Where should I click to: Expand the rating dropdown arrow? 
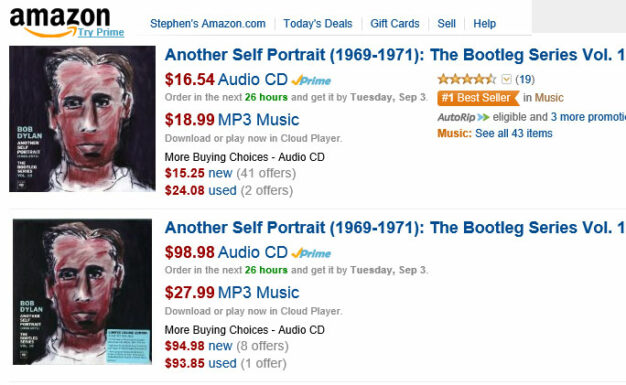[506, 79]
